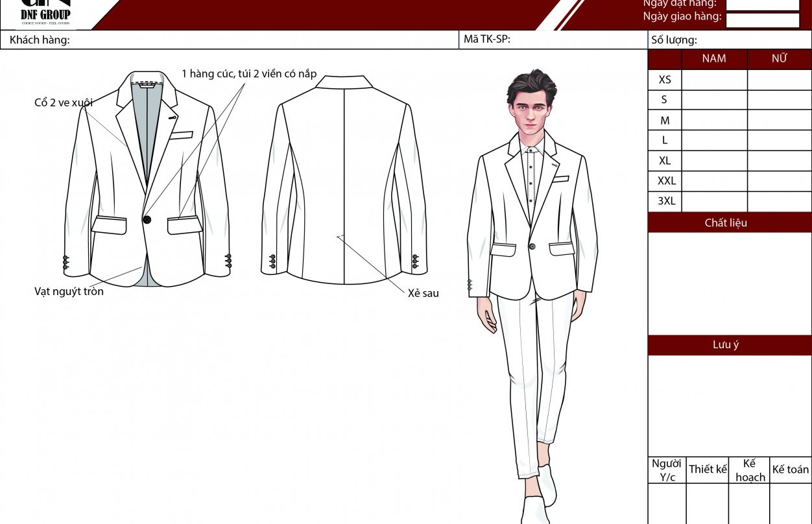Click the Khách hàng field
The height and width of the screenshot is (524, 812).
259,40
